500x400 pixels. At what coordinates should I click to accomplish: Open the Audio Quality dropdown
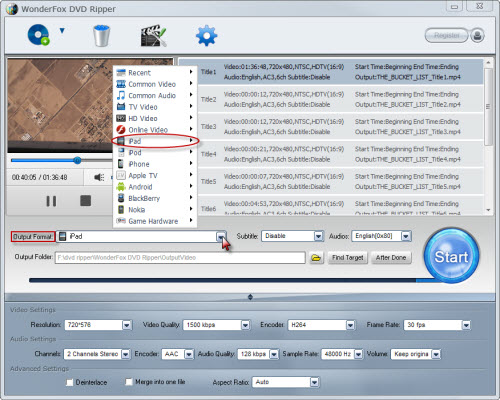click(x=258, y=354)
